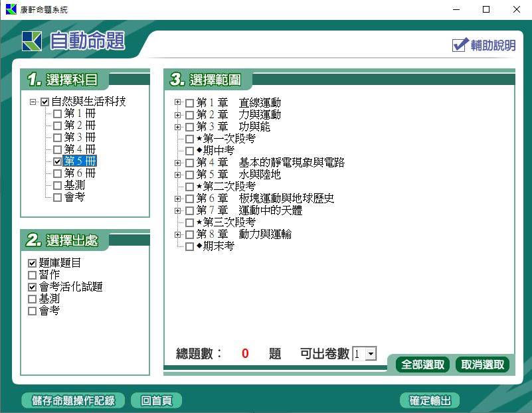
Task: Select the 自然與生活科技 label
Action: [x=88, y=102]
